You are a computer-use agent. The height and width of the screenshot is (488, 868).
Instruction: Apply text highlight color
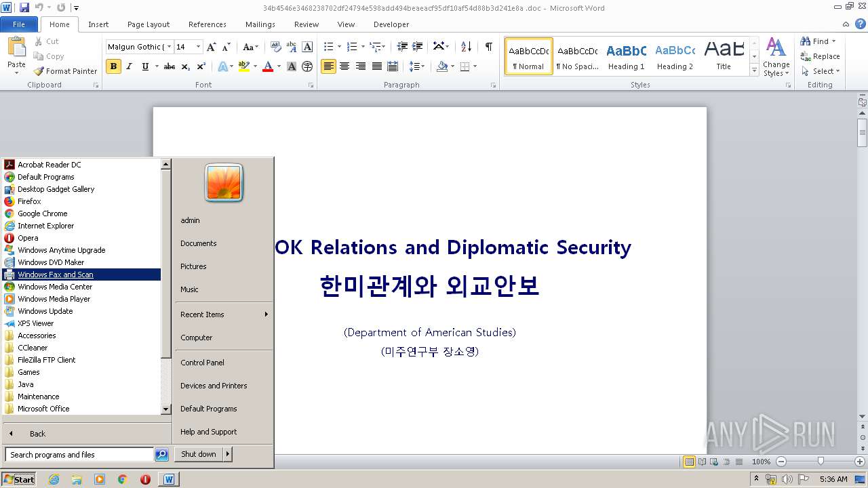[243, 66]
